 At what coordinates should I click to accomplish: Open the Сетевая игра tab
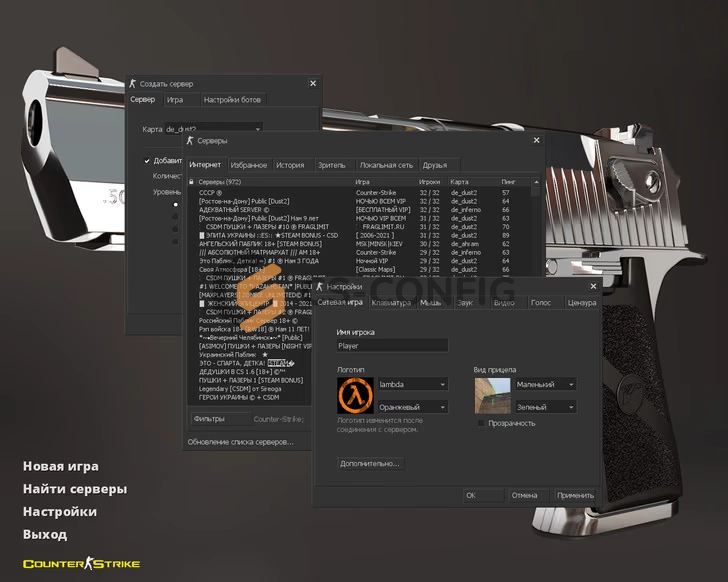(340, 302)
